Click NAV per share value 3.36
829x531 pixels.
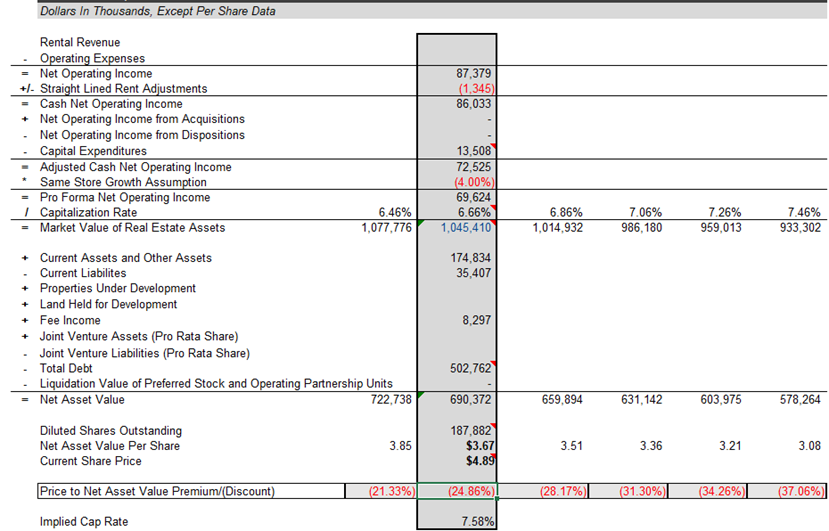651,446
